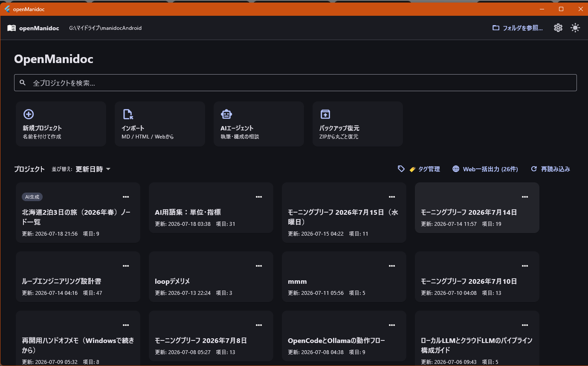Click the OpenManidoc page heading
This screenshot has width=588, height=366.
(54, 59)
